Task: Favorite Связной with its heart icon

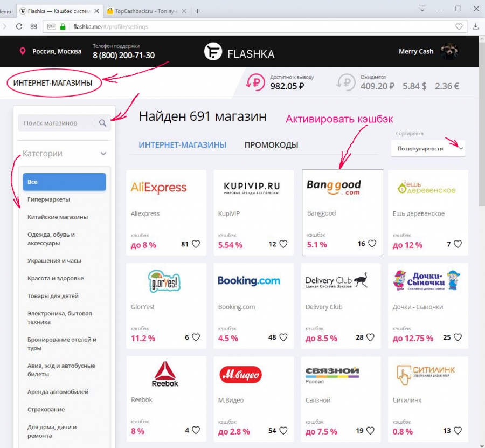Action: pos(370,430)
